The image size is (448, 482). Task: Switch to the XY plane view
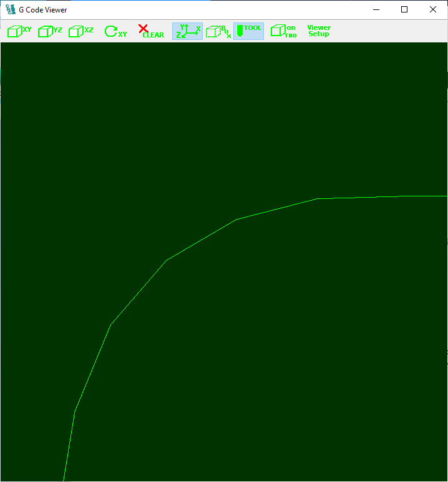point(19,31)
